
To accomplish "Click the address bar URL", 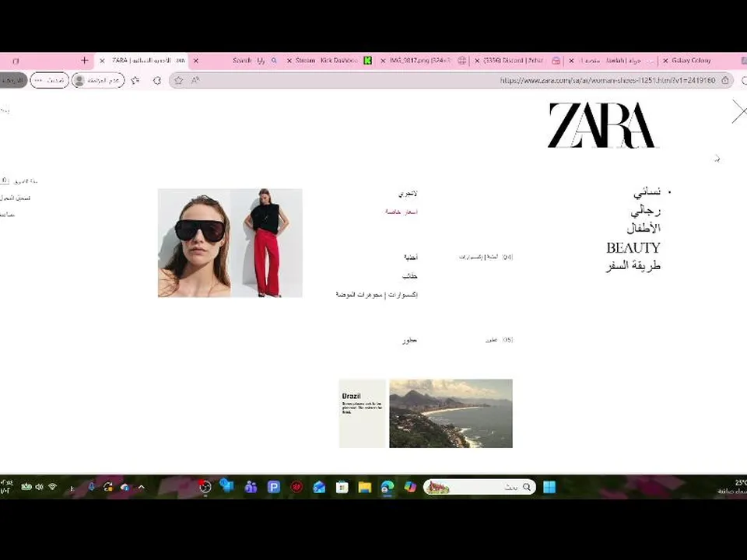I will pyautogui.click(x=608, y=80).
